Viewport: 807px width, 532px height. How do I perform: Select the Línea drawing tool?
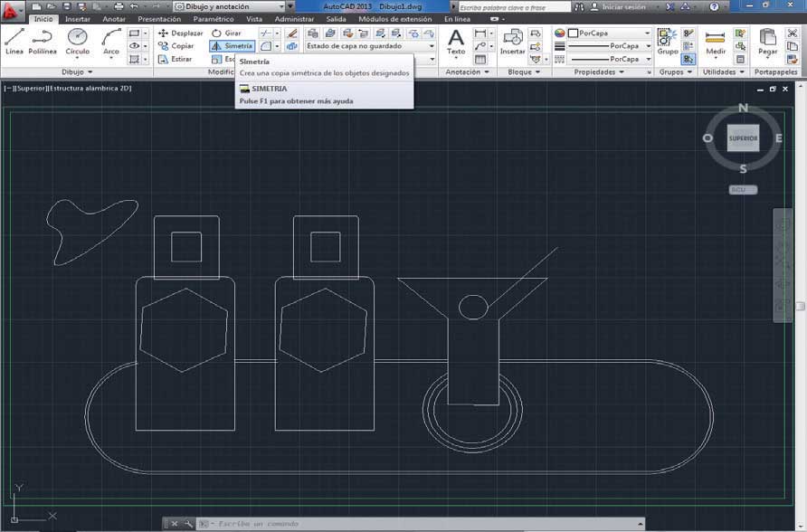(14, 41)
